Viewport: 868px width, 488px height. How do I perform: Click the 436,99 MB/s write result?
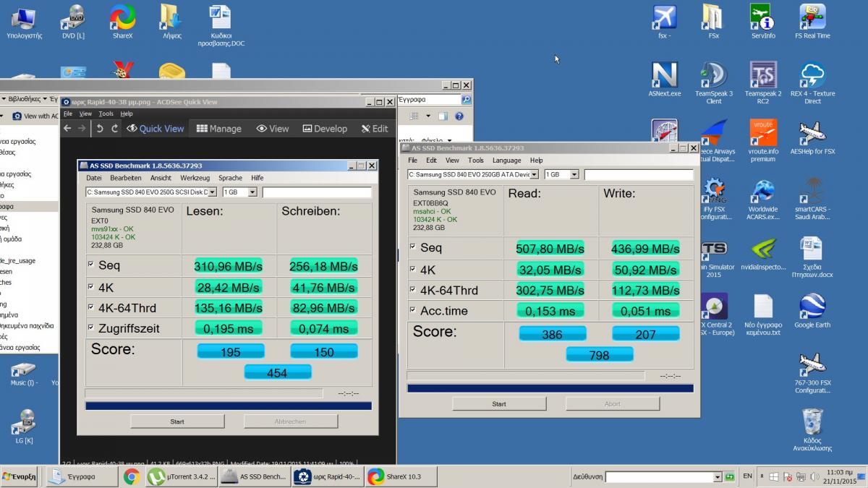coord(645,249)
